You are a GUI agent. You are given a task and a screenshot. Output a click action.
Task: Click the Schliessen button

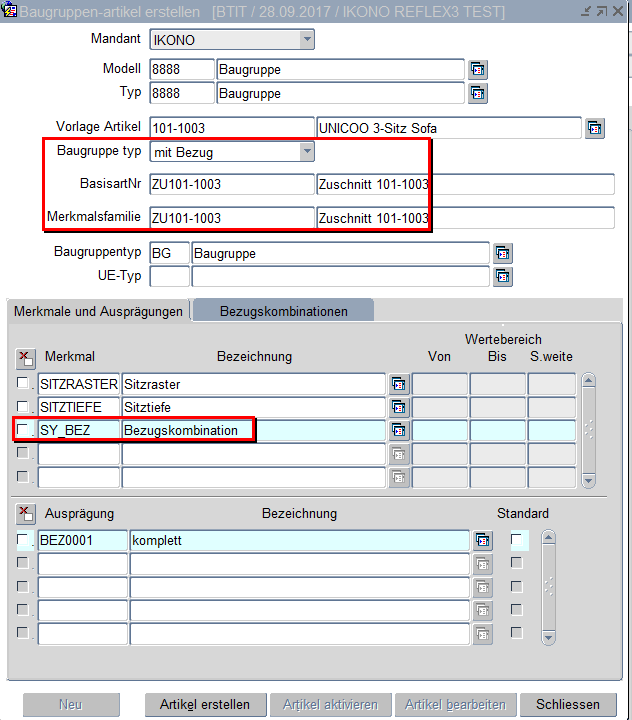(567, 705)
